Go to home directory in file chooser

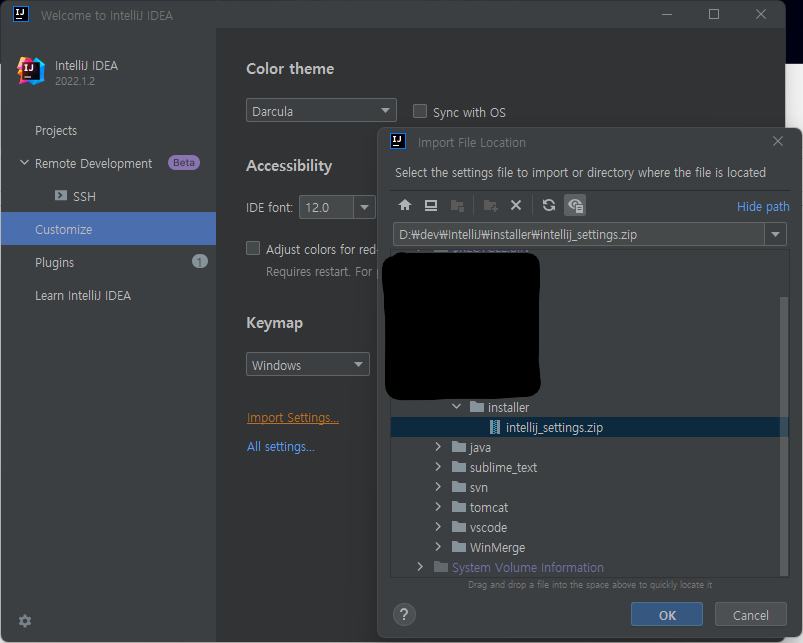pos(405,205)
